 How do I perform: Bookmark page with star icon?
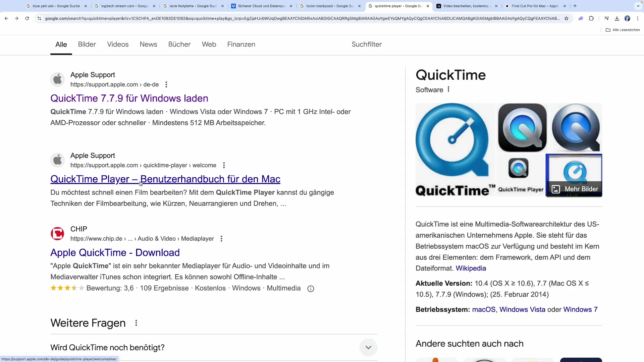tap(567, 18)
